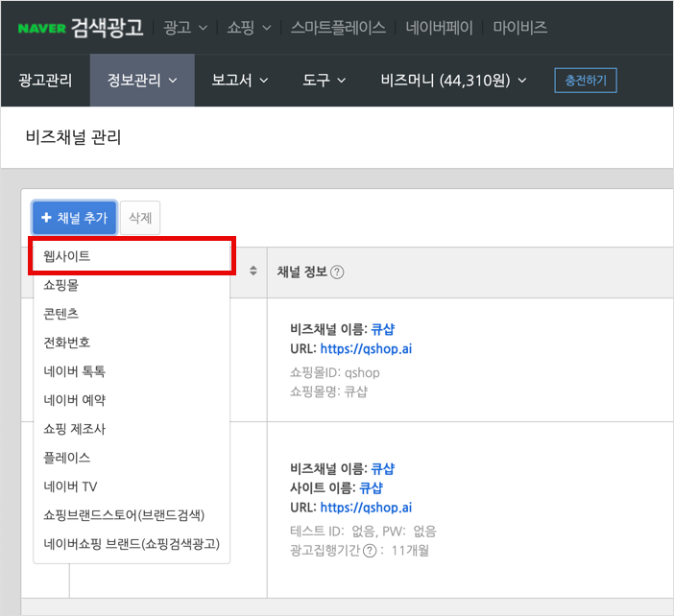
Task: Click the NAVER 검색광고 logo
Action: (x=81, y=28)
